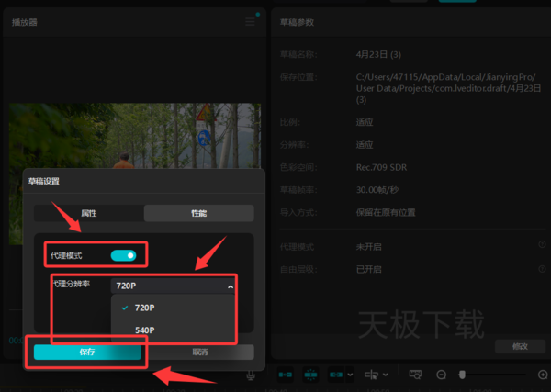
Task: Switch to the 属性 tab
Action: tap(89, 213)
